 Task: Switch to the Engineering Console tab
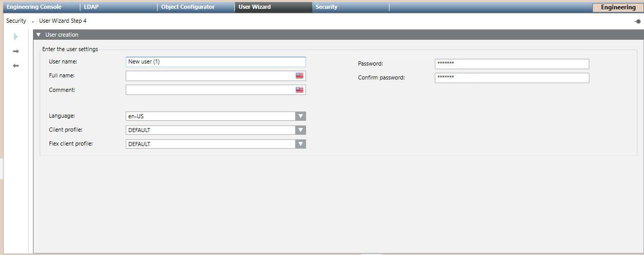pos(34,7)
